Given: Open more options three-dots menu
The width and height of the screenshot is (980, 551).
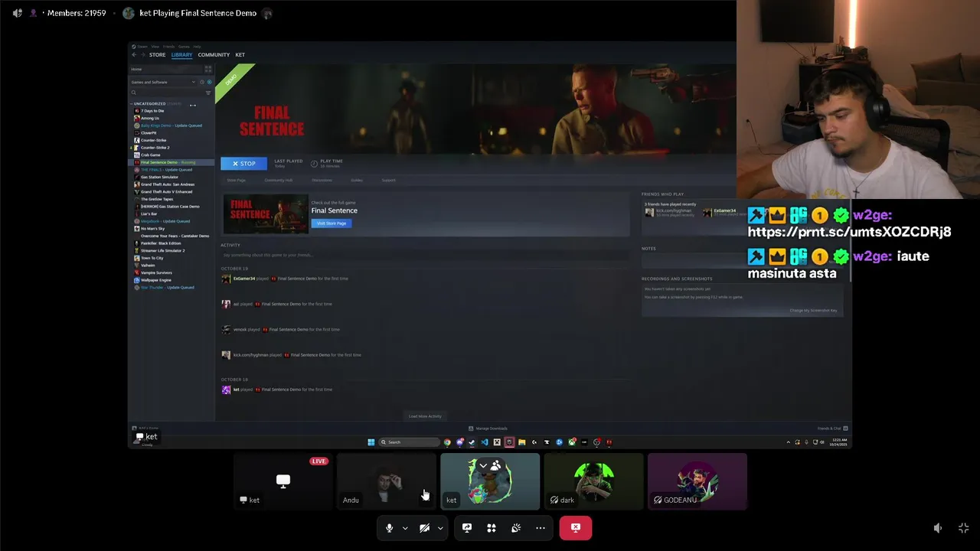Looking at the screenshot, I should (x=541, y=528).
